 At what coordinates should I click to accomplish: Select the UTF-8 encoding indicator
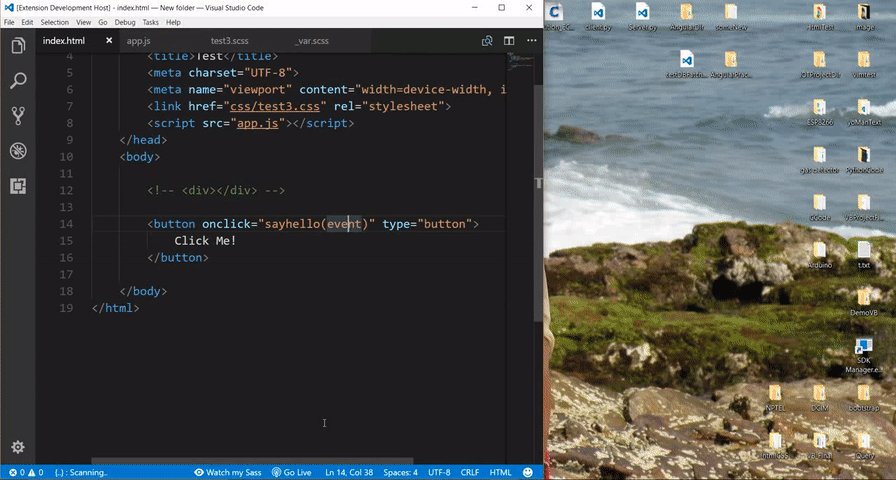click(439, 472)
